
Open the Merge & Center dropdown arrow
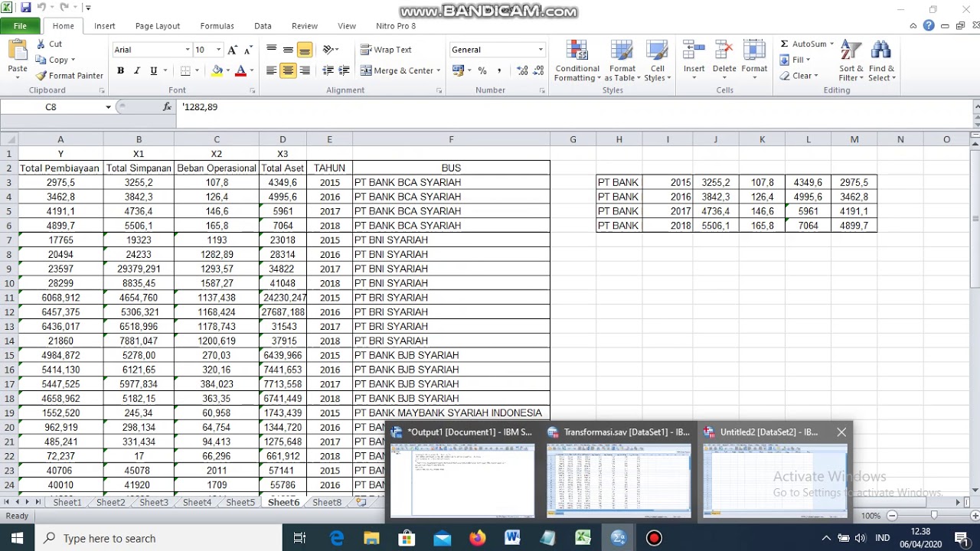pyautogui.click(x=438, y=70)
